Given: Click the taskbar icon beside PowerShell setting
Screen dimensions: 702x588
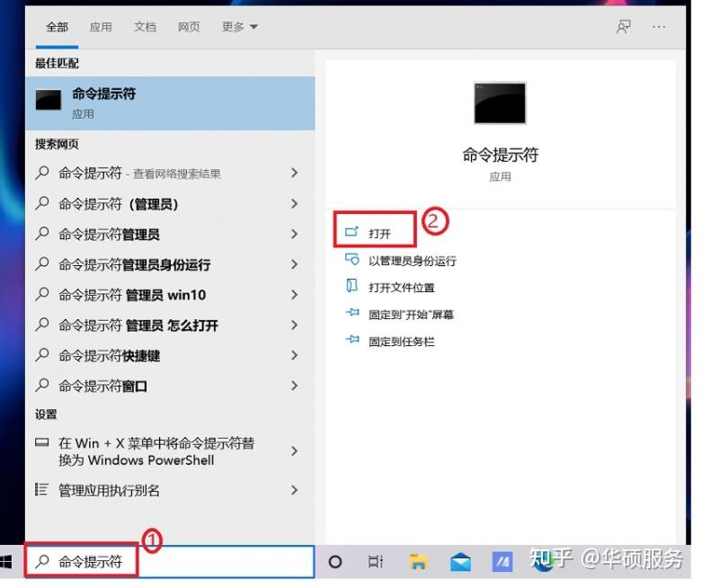Looking at the screenshot, I should pyautogui.click(x=41, y=442).
